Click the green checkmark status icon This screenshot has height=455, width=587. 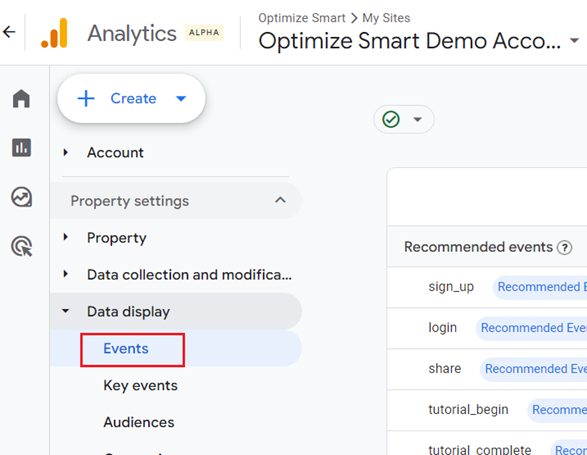391,119
